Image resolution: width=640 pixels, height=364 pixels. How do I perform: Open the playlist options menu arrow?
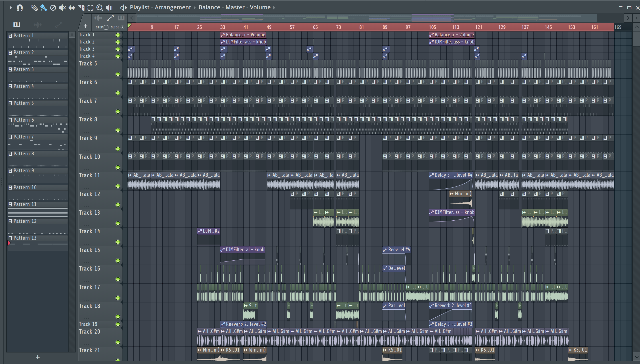pyautogui.click(x=10, y=8)
